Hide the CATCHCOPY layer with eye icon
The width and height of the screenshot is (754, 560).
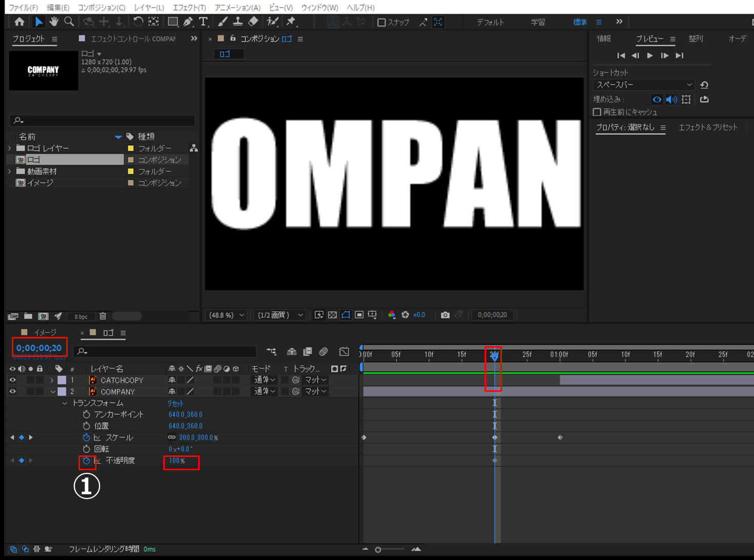[x=12, y=380]
